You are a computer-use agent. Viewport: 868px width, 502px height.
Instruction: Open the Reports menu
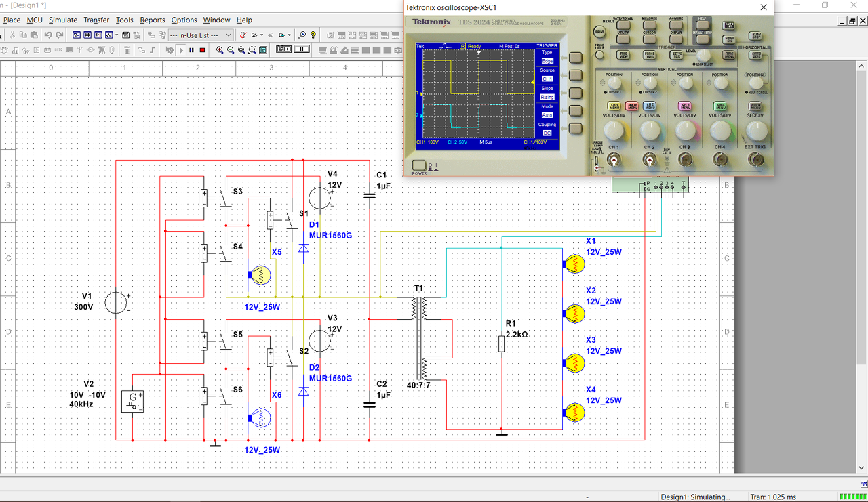[x=152, y=20]
